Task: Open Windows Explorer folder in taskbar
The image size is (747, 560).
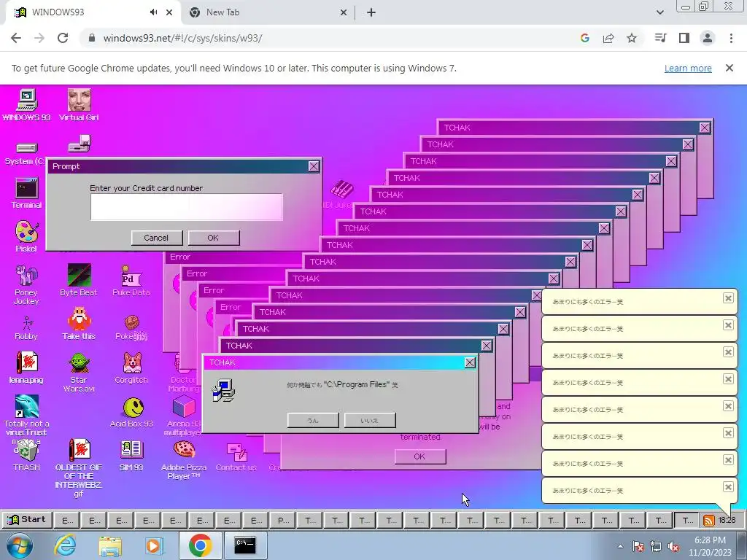Action: tap(109, 545)
